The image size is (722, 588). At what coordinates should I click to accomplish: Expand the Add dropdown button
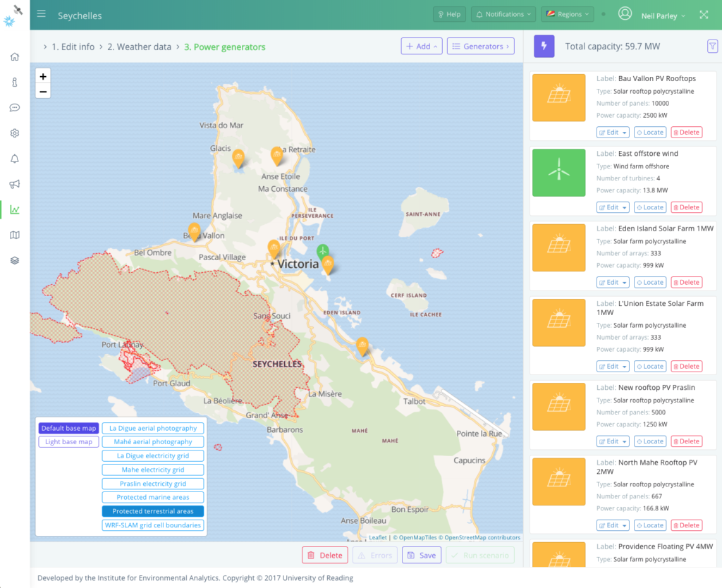click(x=422, y=47)
